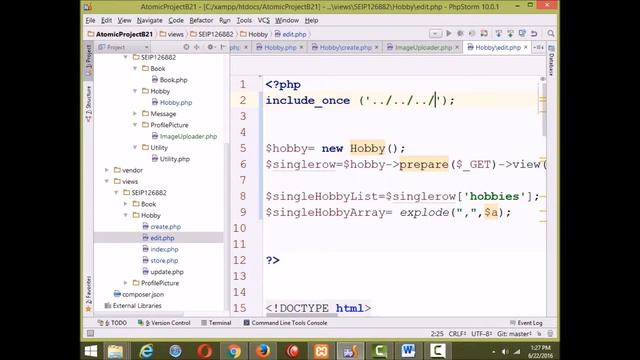Change the UTF-8 file encoding

(482, 334)
